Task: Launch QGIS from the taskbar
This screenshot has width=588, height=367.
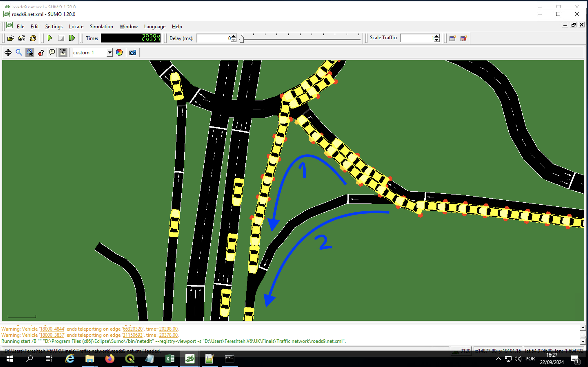Action: click(129, 359)
